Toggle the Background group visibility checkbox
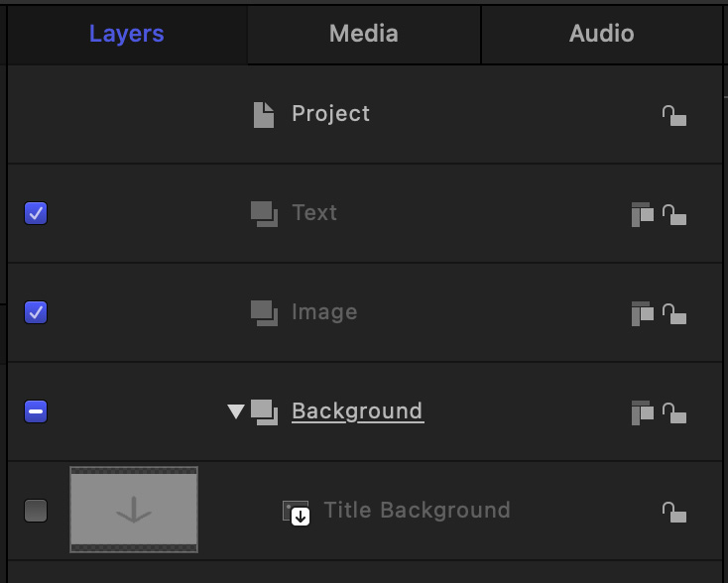 (x=36, y=411)
